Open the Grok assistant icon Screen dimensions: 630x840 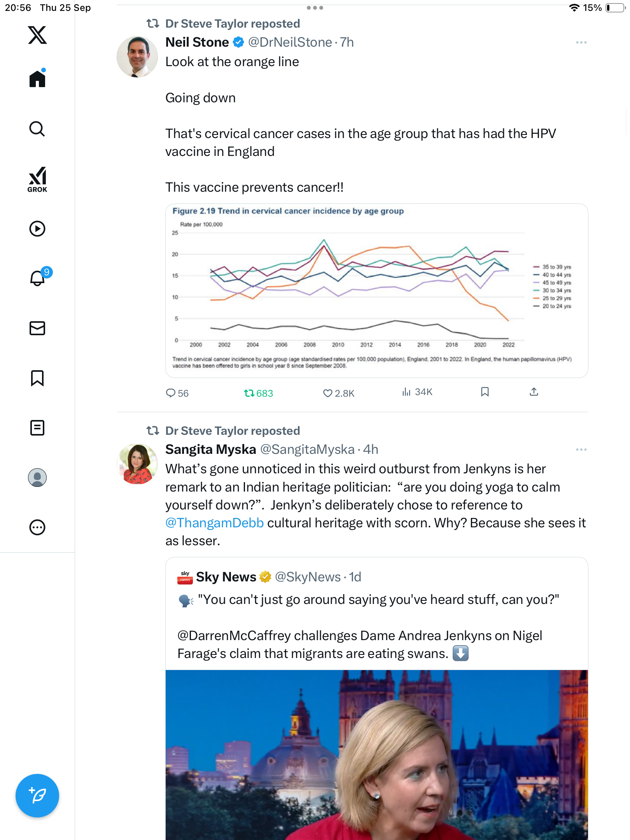click(37, 179)
